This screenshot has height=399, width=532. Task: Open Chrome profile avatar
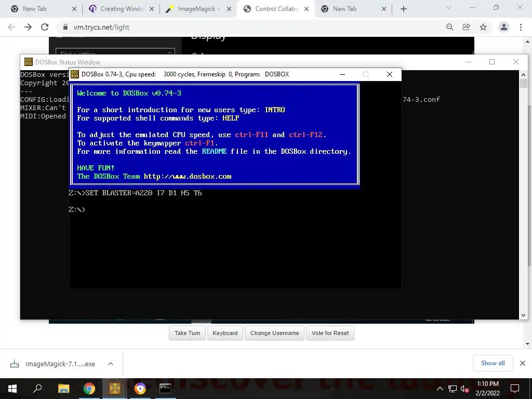point(504,27)
